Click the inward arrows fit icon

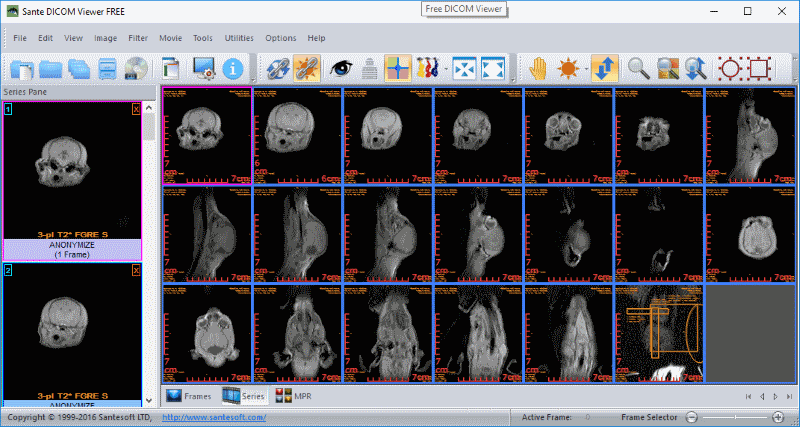coord(464,68)
